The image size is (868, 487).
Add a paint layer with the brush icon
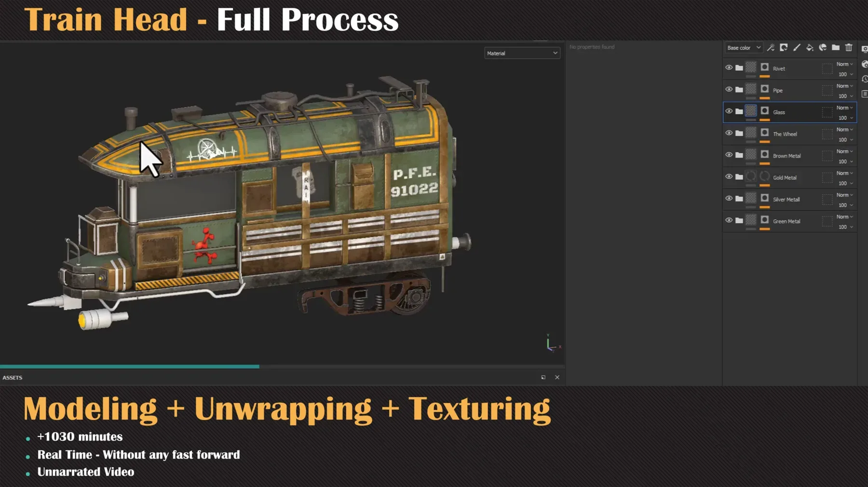coord(797,48)
